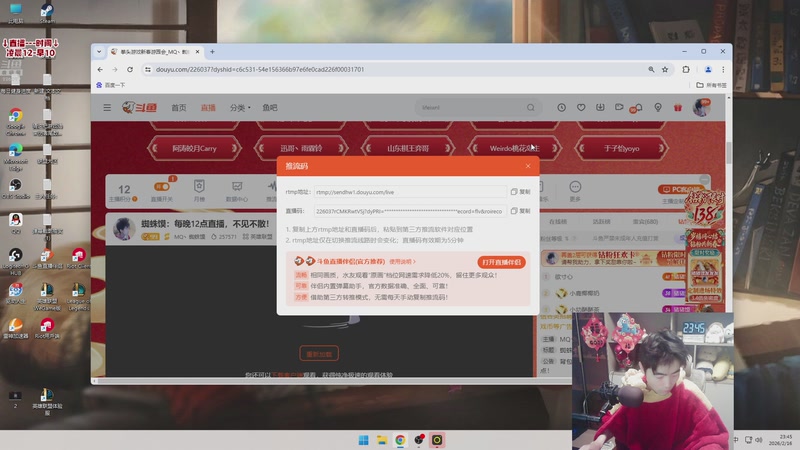
Task: Open the 所有书签 bookmarks folder
Action: tap(711, 85)
